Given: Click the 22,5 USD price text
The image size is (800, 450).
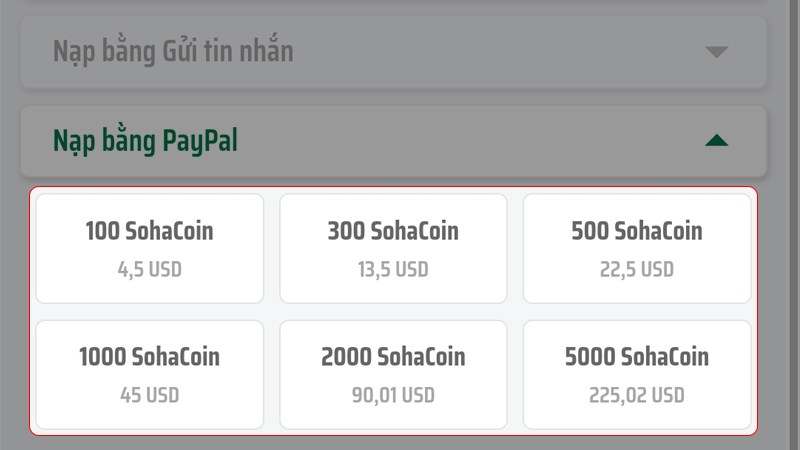Looking at the screenshot, I should pos(637,269).
